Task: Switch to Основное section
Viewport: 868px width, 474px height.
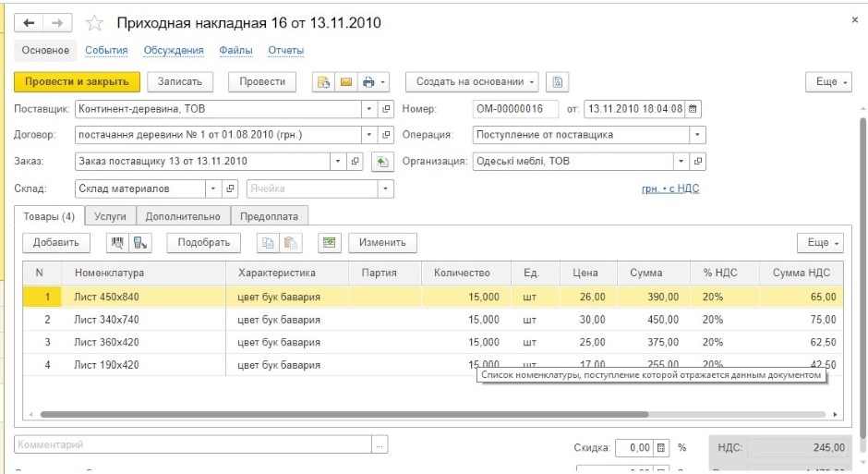Action: click(x=45, y=51)
